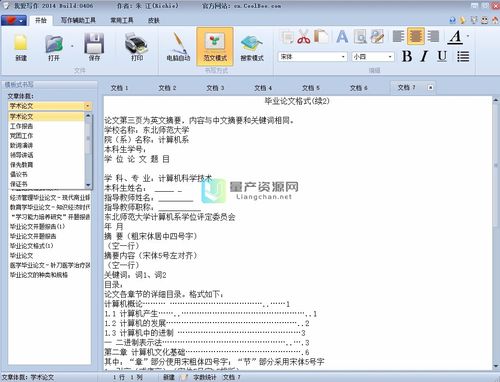Switch to the 文档 4 tab
500x382 pixels.
263,88
